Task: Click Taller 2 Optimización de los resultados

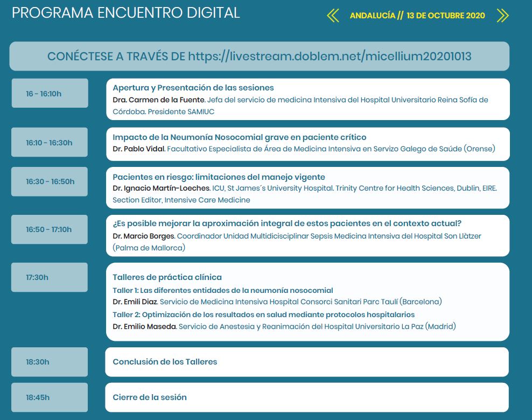Action: 263,314
